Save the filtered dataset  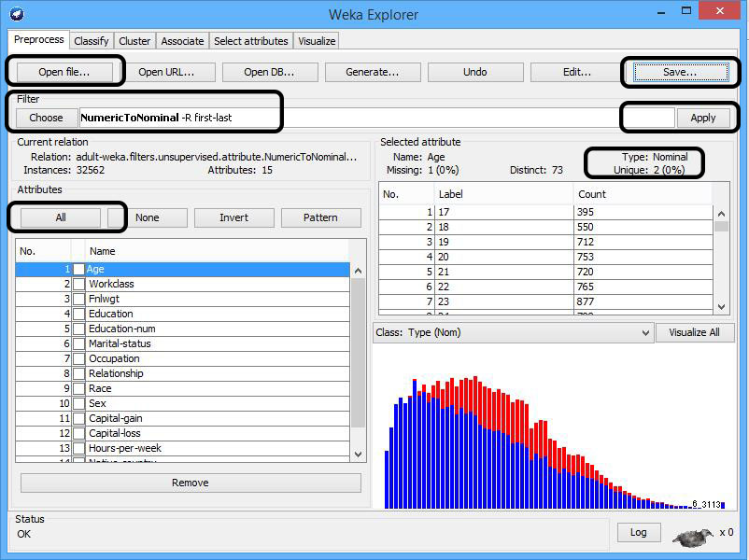677,71
